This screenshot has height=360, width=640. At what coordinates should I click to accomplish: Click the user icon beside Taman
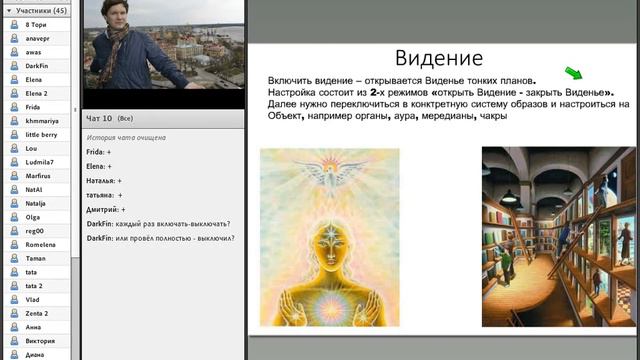point(14,258)
